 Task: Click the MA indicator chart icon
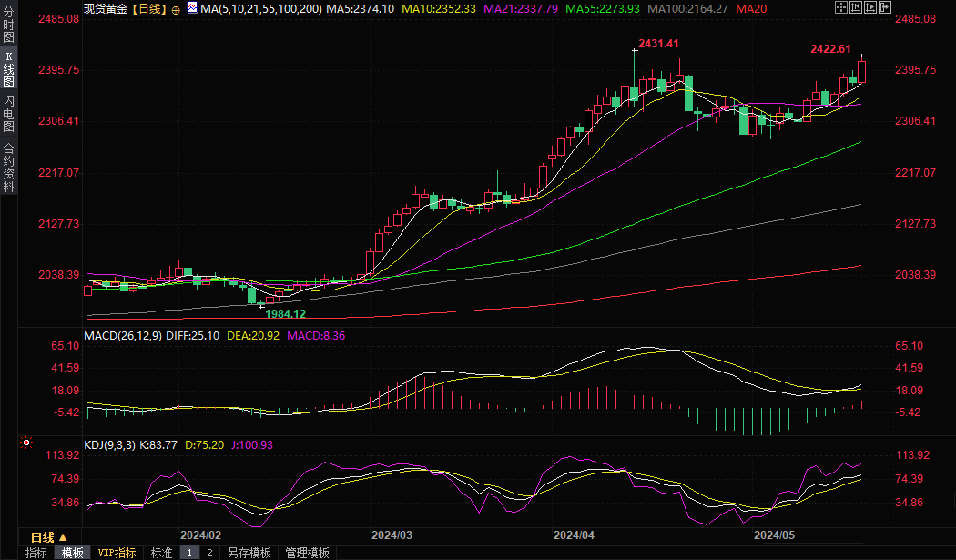pos(191,8)
